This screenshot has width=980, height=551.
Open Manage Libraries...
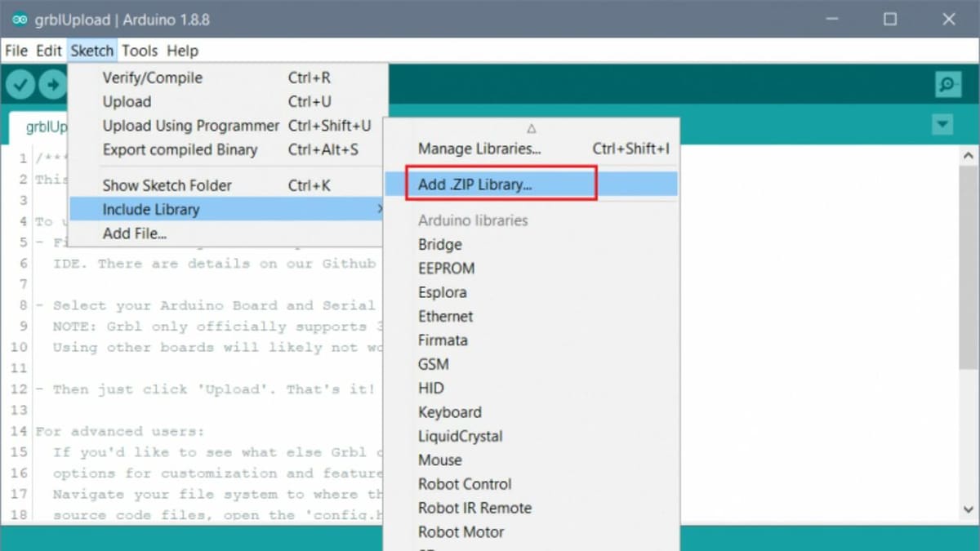click(x=532, y=149)
